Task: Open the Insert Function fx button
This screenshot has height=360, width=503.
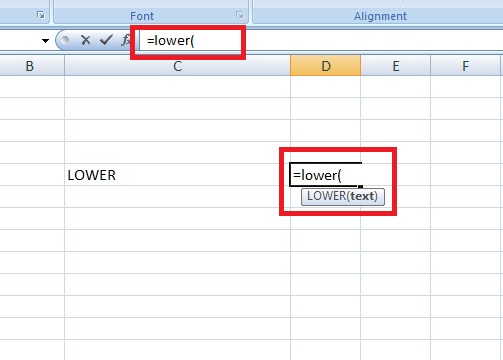Action: [125, 40]
